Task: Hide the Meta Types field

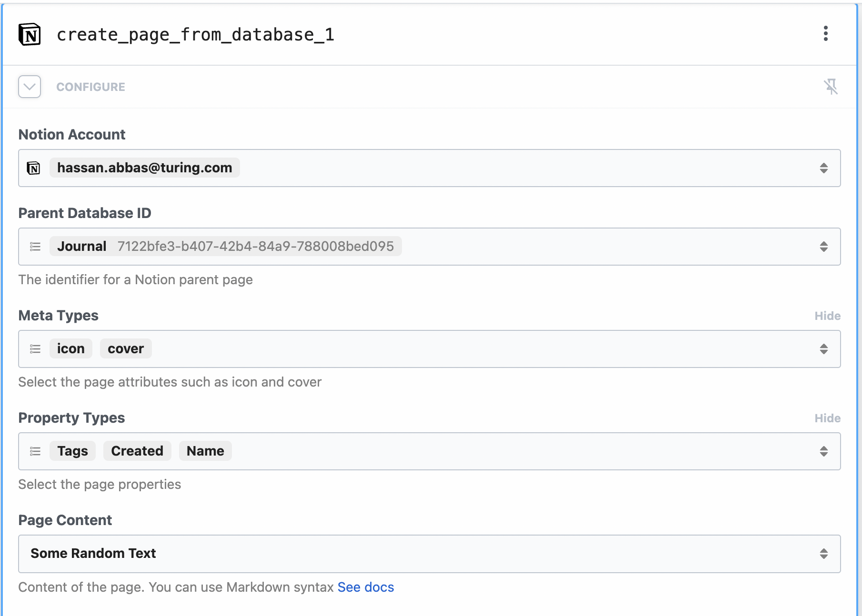Action: (x=827, y=316)
